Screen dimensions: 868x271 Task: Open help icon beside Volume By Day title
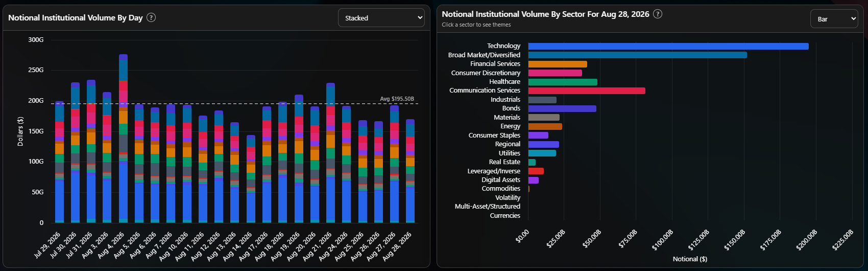tap(151, 17)
